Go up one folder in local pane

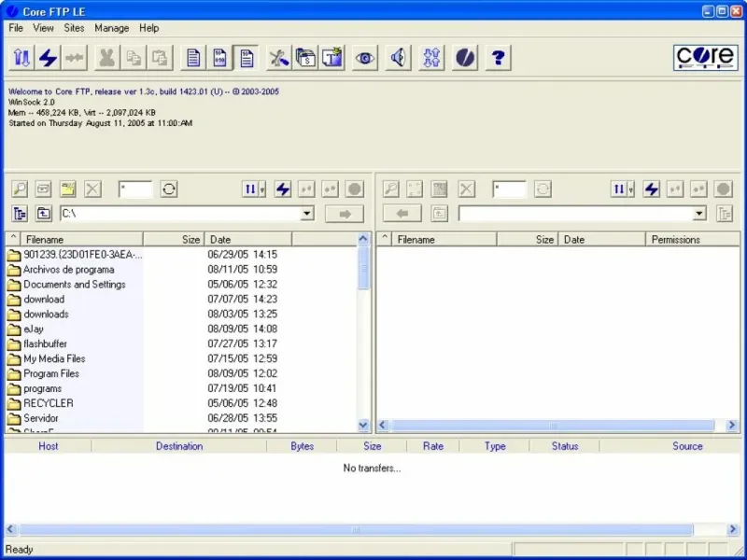43,214
